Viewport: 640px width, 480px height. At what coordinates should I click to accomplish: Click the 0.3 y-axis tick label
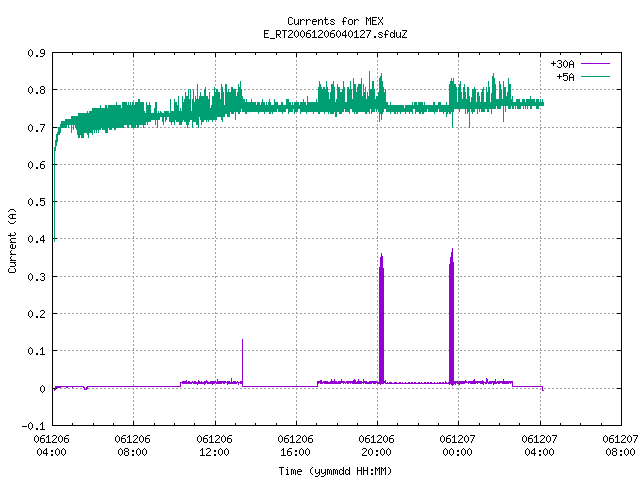pyautogui.click(x=36, y=277)
